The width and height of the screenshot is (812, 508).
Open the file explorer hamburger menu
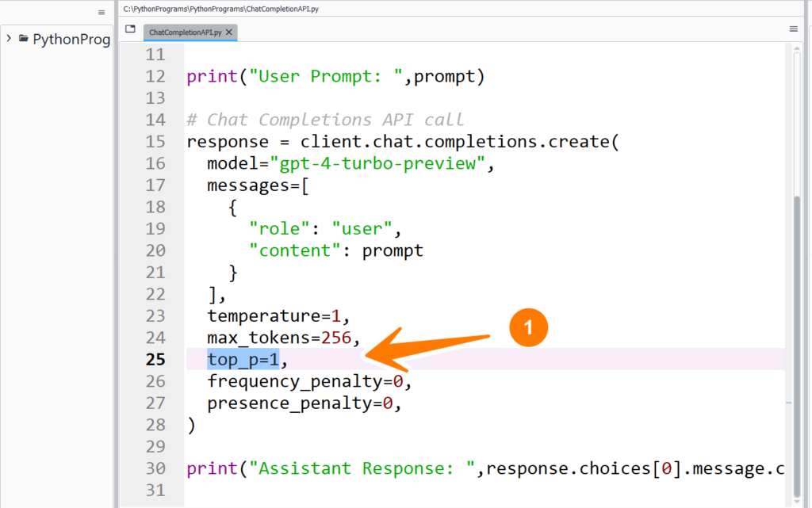pyautogui.click(x=101, y=12)
